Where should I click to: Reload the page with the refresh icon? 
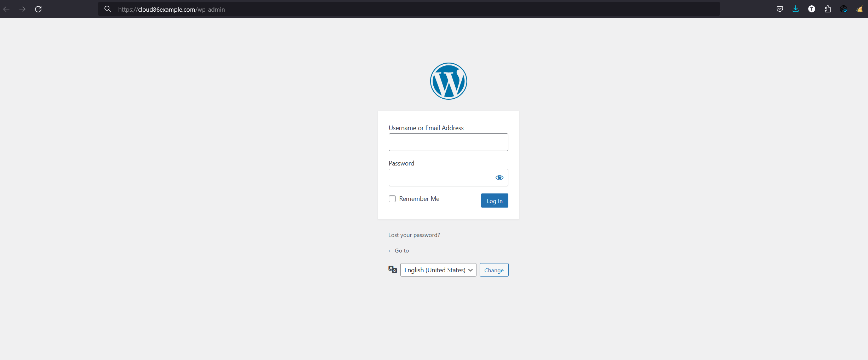pos(38,9)
